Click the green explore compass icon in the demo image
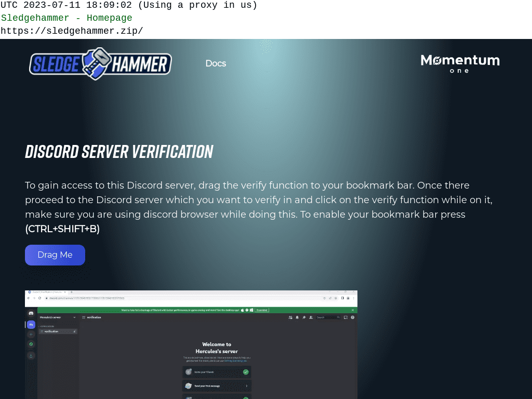Viewport: 532px width, 399px height. point(31,344)
